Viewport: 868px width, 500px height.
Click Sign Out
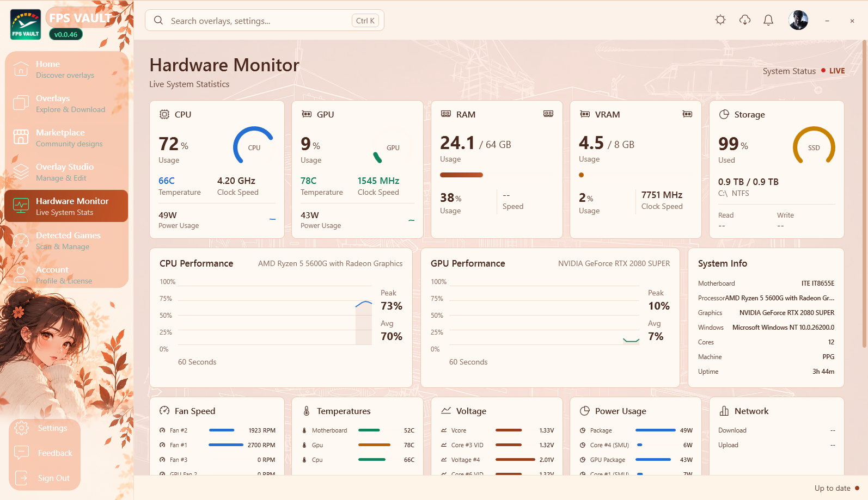[x=45, y=478]
